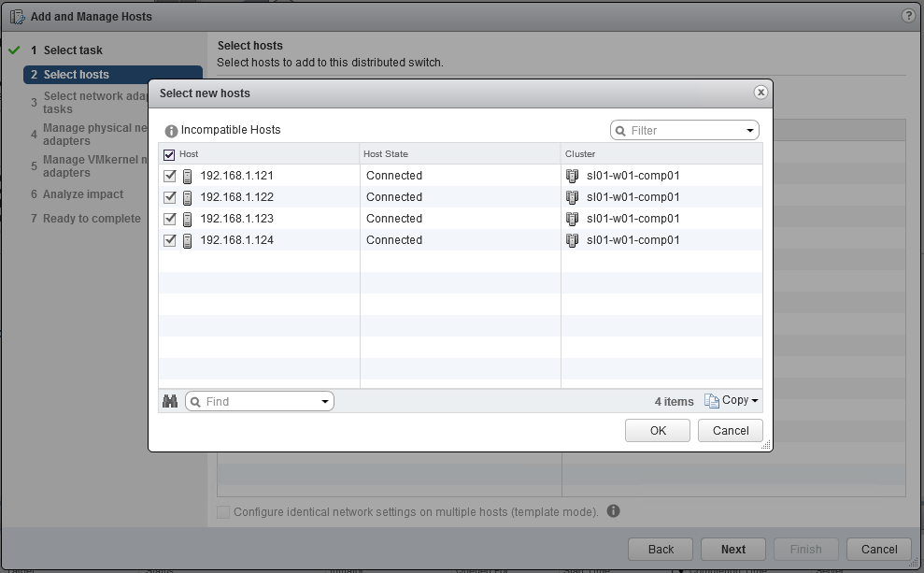Click the wizard Cancel button
The image size is (924, 573).
pos(878,549)
